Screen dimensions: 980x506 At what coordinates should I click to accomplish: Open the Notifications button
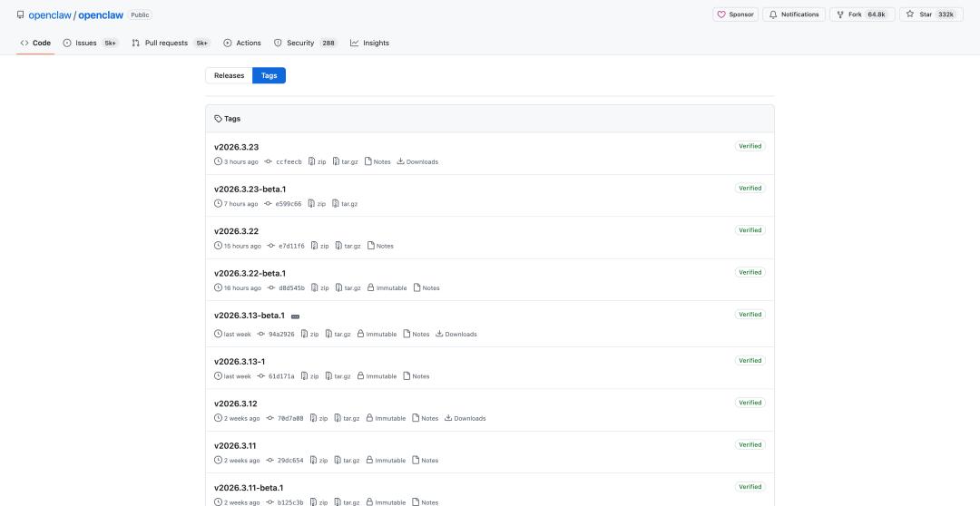coord(794,15)
